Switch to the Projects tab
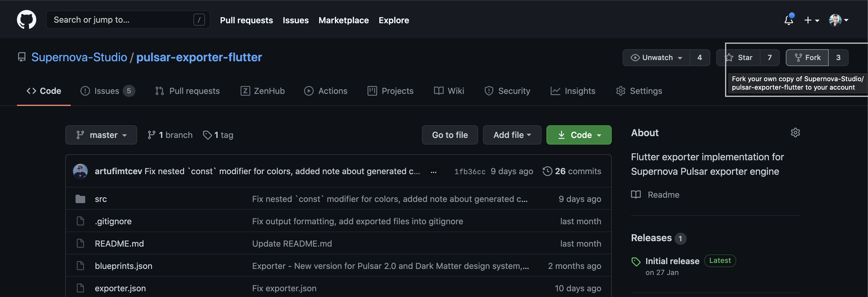 coord(390,91)
